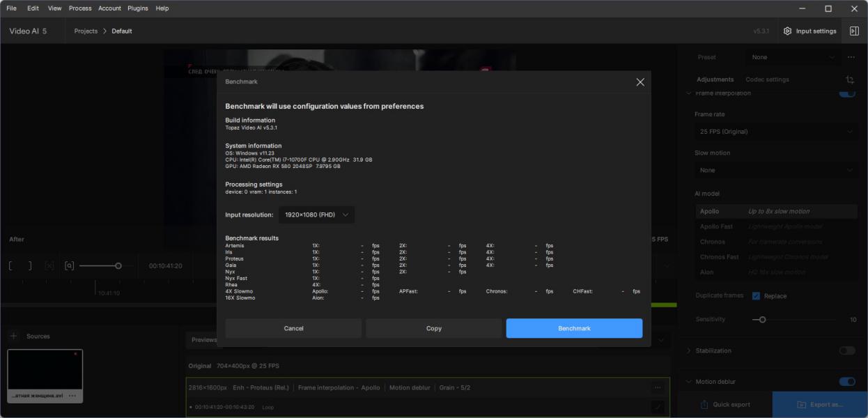The height and width of the screenshot is (418, 868).
Task: Collapse the Motion deblur section
Action: 689,382
